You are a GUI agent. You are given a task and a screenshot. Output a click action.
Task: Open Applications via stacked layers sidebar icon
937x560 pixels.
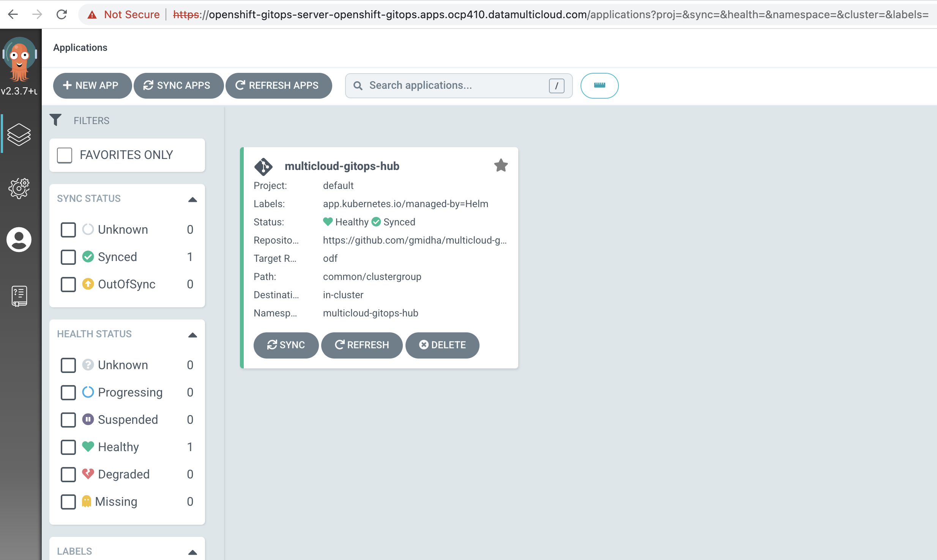19,134
